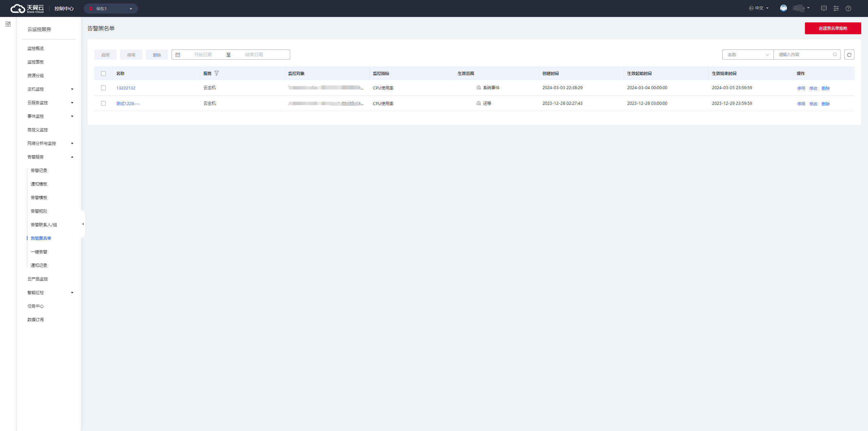This screenshot has width=868, height=431.
Task: Open the user account dropdown arrow
Action: pyautogui.click(x=808, y=8)
